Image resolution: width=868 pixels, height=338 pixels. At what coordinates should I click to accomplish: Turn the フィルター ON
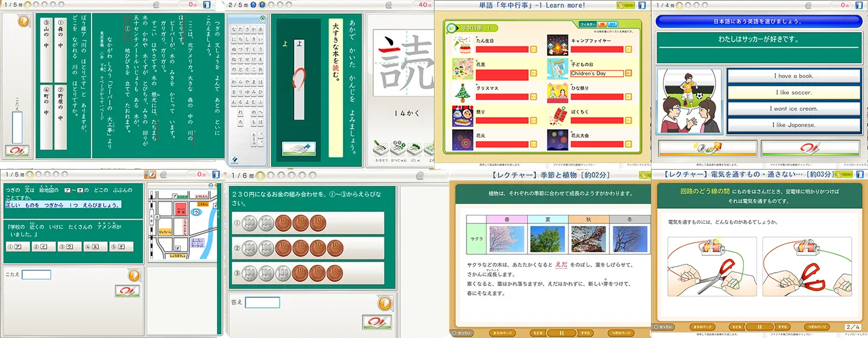602,24
